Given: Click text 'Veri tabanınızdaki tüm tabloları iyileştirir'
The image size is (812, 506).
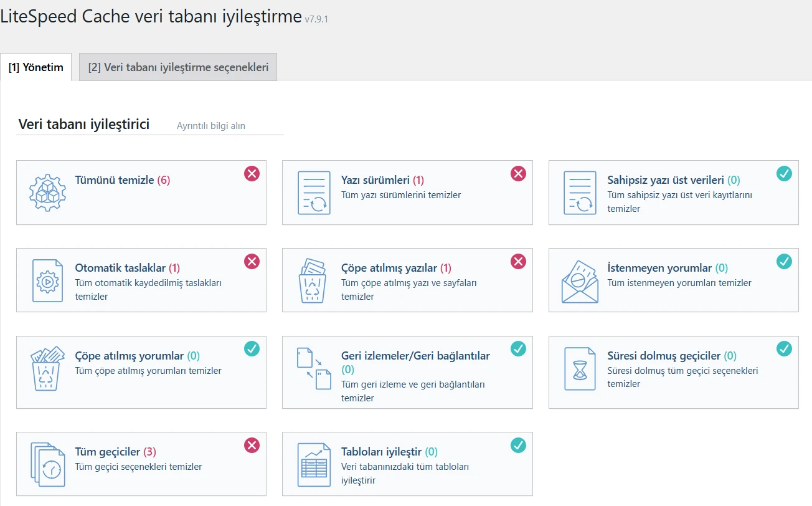Looking at the screenshot, I should pyautogui.click(x=405, y=474).
